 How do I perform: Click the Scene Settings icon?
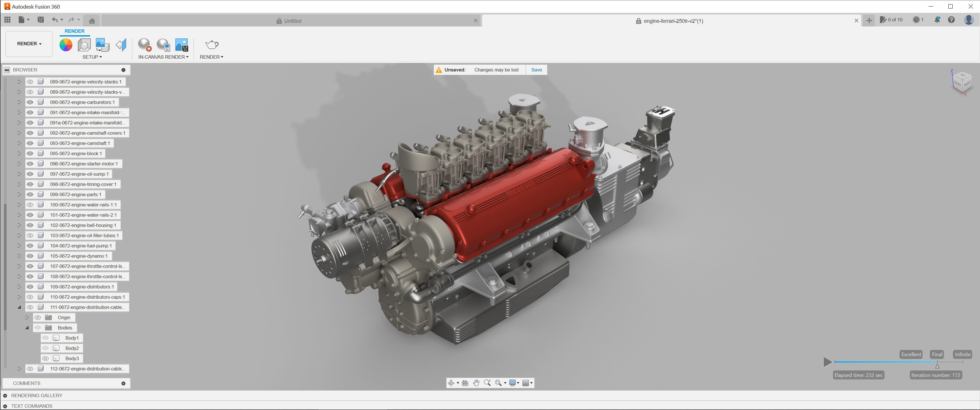(84, 45)
